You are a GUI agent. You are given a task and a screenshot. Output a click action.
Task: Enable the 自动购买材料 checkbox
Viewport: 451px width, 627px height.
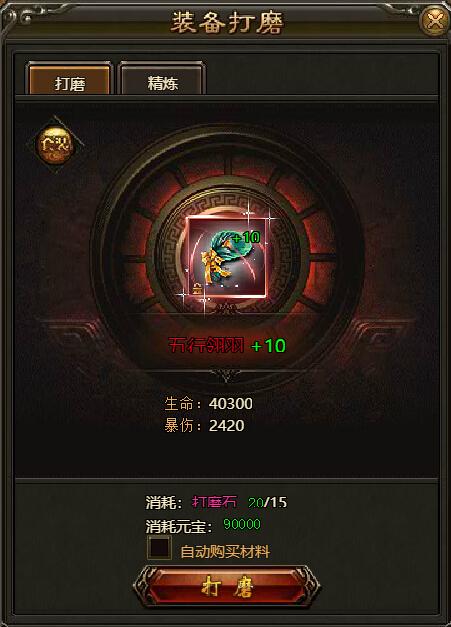(x=159, y=548)
